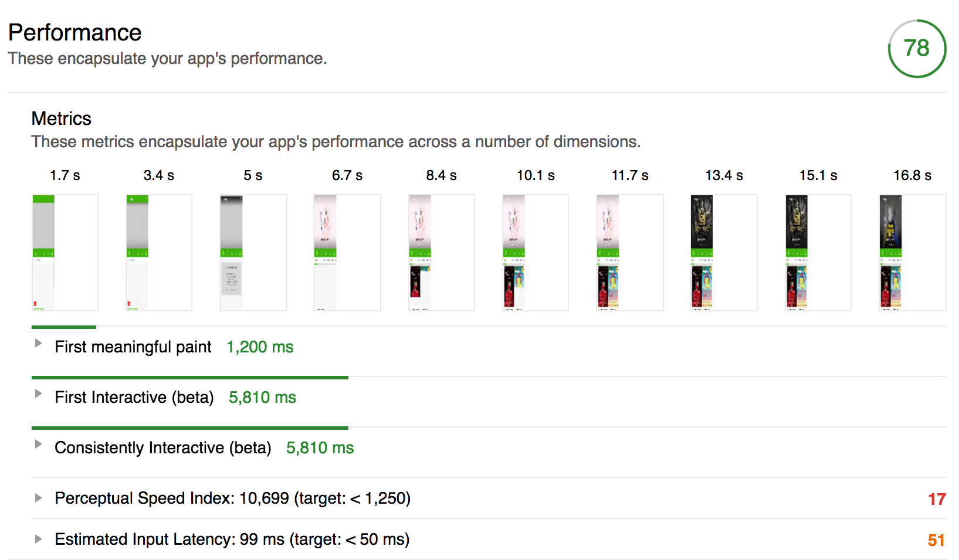Open the filmstrip screenshot at 8.4 s

[x=441, y=252]
